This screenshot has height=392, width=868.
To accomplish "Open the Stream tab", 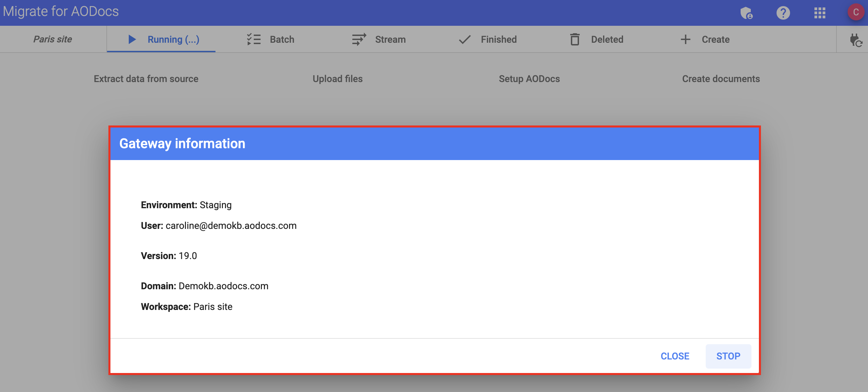I will 378,39.
